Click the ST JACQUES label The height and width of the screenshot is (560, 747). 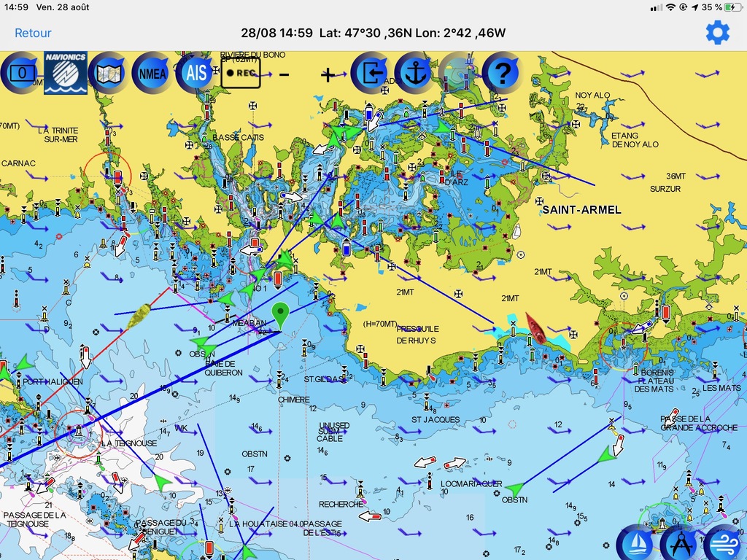(x=436, y=419)
